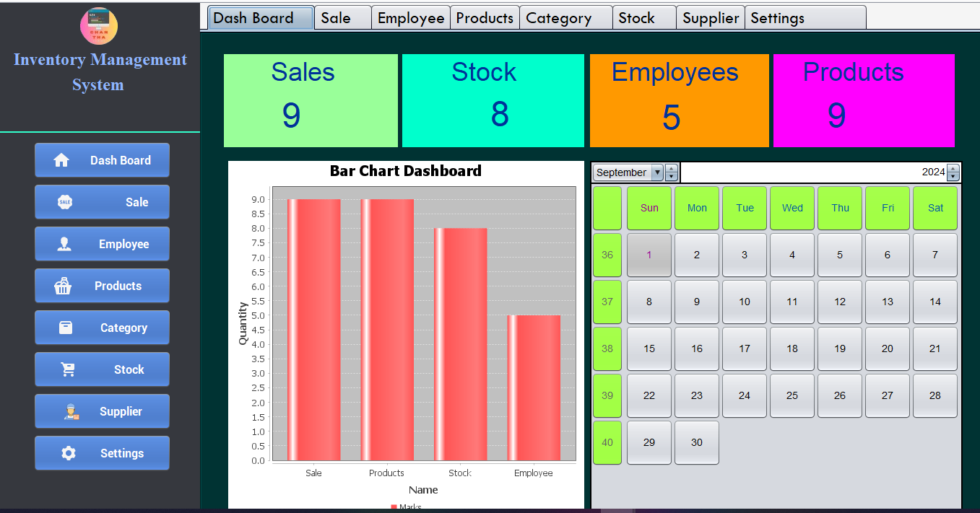980x513 pixels.
Task: Select the person icon on the Employee button
Action: pos(65,244)
